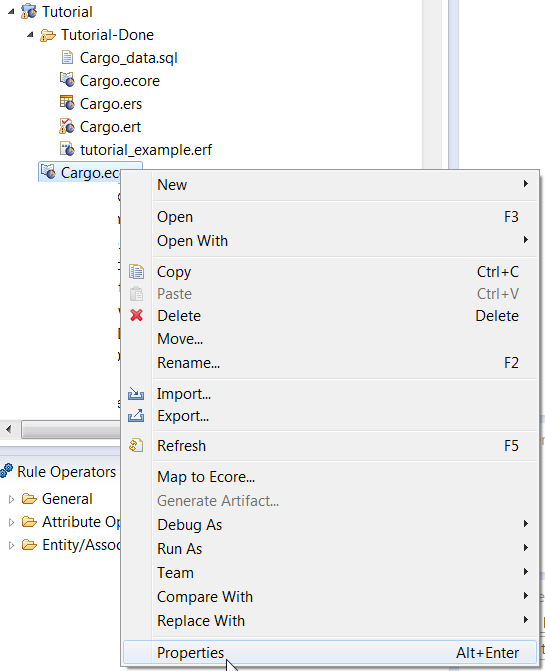The height and width of the screenshot is (671, 545).
Task: Click the red Delete X icon
Action: [x=136, y=315]
